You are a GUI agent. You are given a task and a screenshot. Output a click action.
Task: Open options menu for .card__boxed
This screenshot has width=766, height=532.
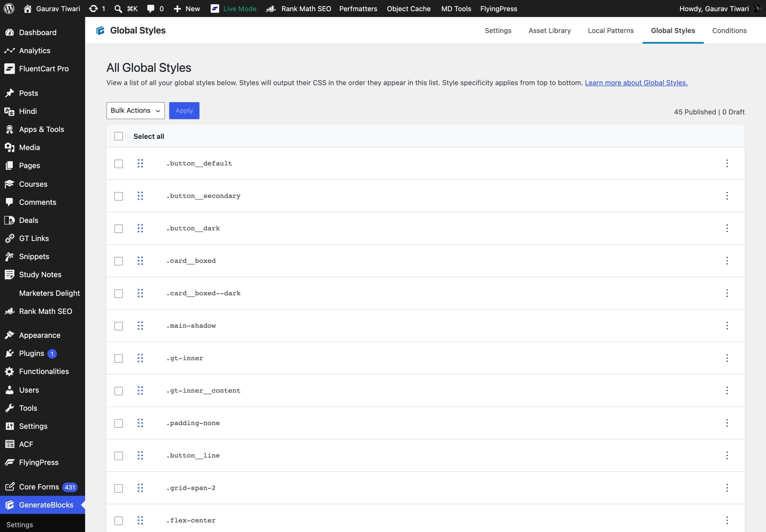727,261
